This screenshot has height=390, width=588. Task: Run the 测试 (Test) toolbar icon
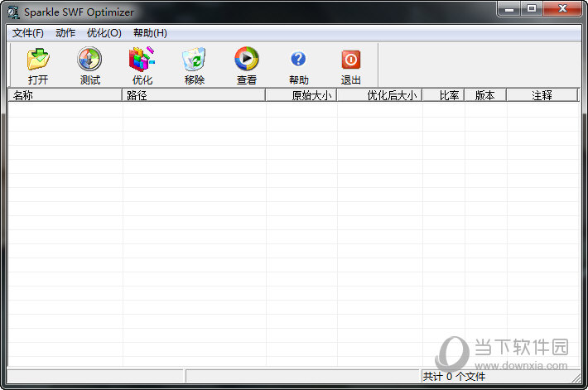(x=89, y=60)
